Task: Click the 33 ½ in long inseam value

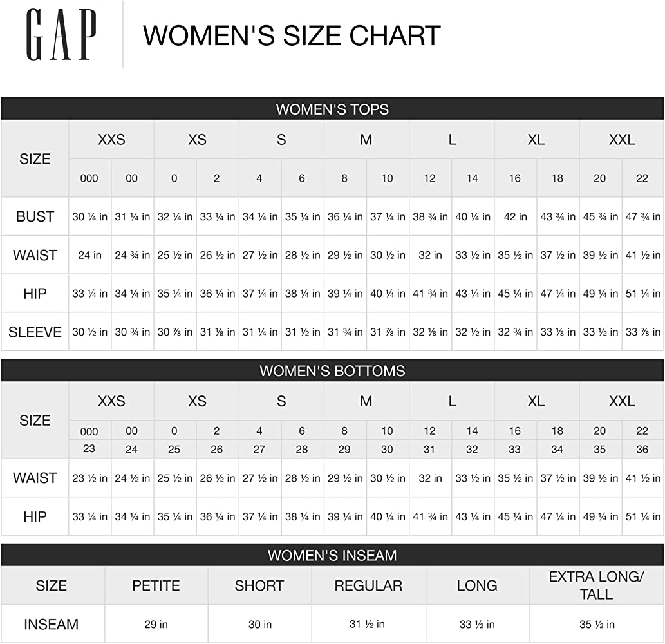Action: [477, 624]
